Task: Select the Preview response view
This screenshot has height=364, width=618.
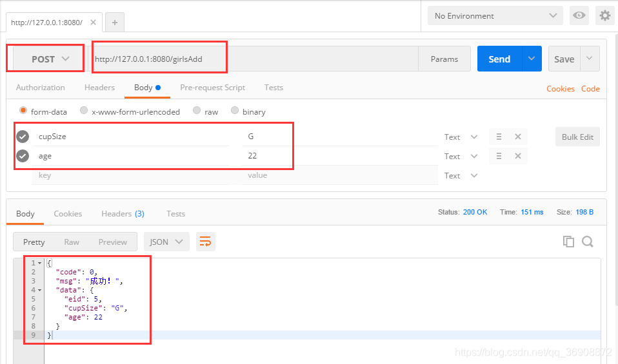Action: click(113, 242)
